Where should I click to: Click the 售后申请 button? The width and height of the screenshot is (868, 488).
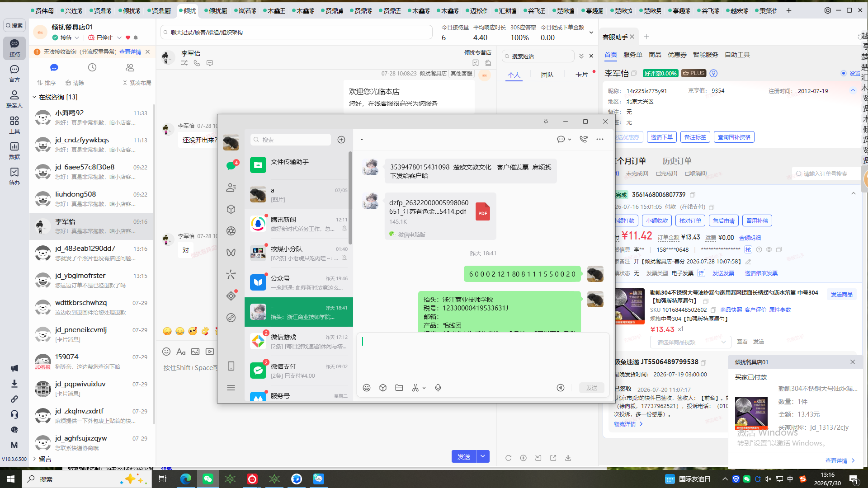point(724,221)
